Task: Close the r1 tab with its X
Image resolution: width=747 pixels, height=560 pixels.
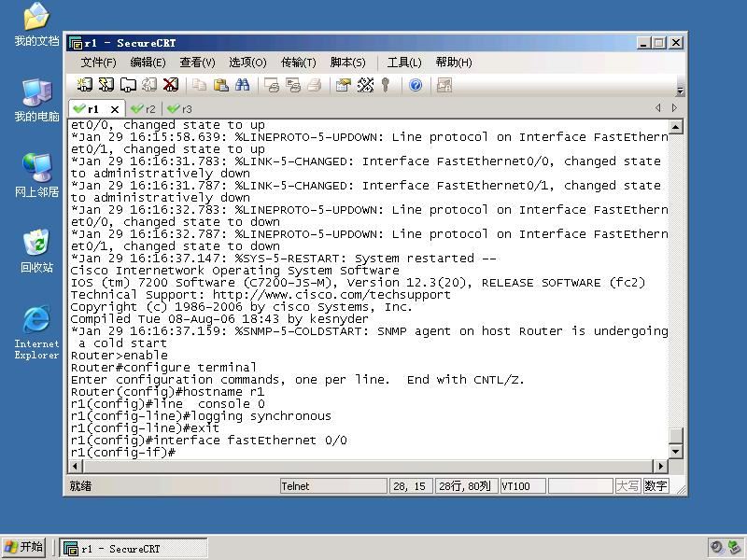Action: pyautogui.click(x=114, y=109)
